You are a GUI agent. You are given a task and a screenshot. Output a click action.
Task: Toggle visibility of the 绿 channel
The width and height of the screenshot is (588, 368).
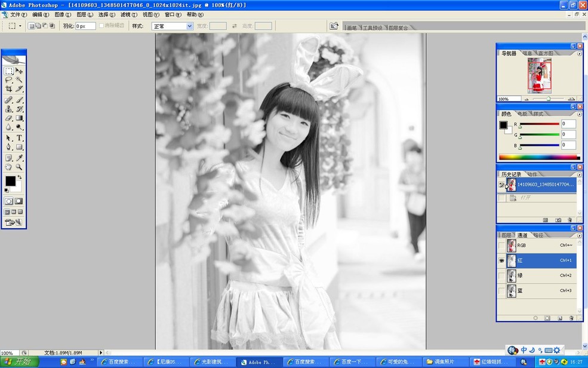(x=501, y=274)
